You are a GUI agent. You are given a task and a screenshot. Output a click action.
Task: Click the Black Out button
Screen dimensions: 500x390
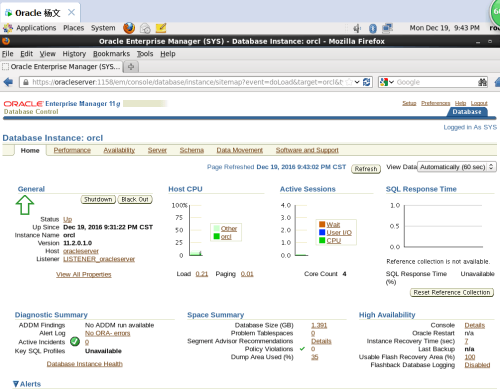pyautogui.click(x=135, y=199)
